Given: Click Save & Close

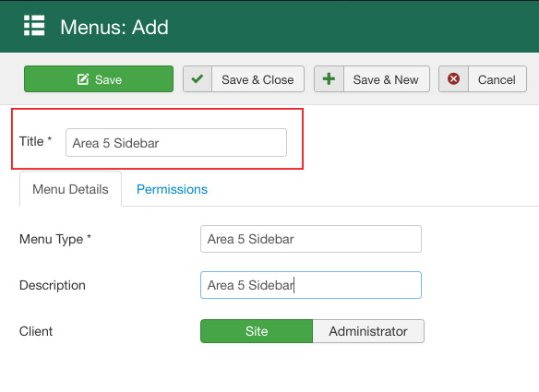Looking at the screenshot, I should click(x=244, y=79).
